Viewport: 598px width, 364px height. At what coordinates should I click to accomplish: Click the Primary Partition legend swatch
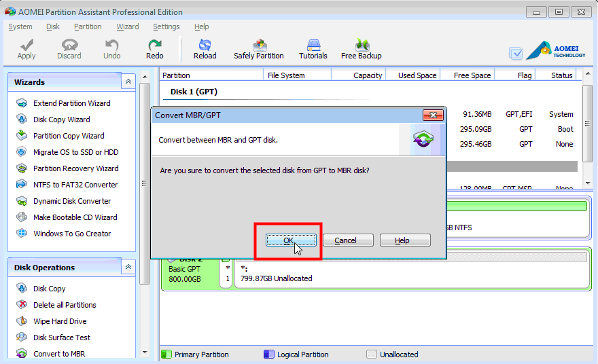(166, 354)
